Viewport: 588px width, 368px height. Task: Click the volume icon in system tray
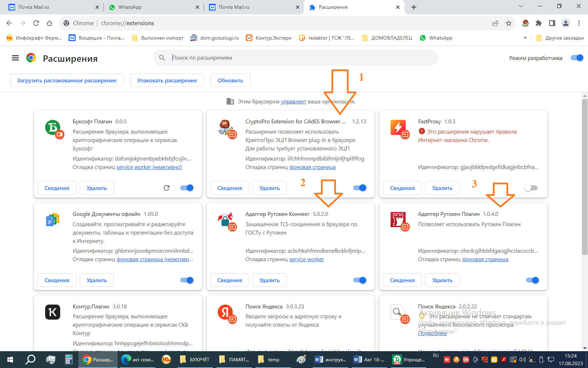(x=523, y=360)
